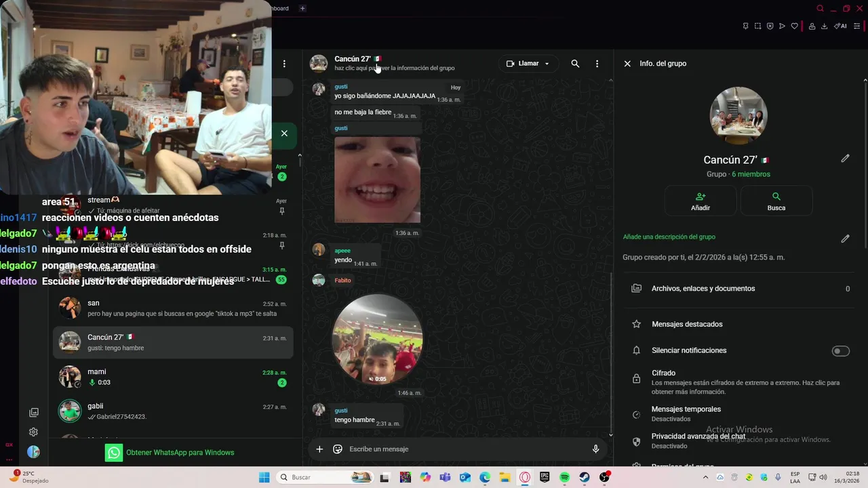Click the browser snapshot selection icon

click(757, 26)
